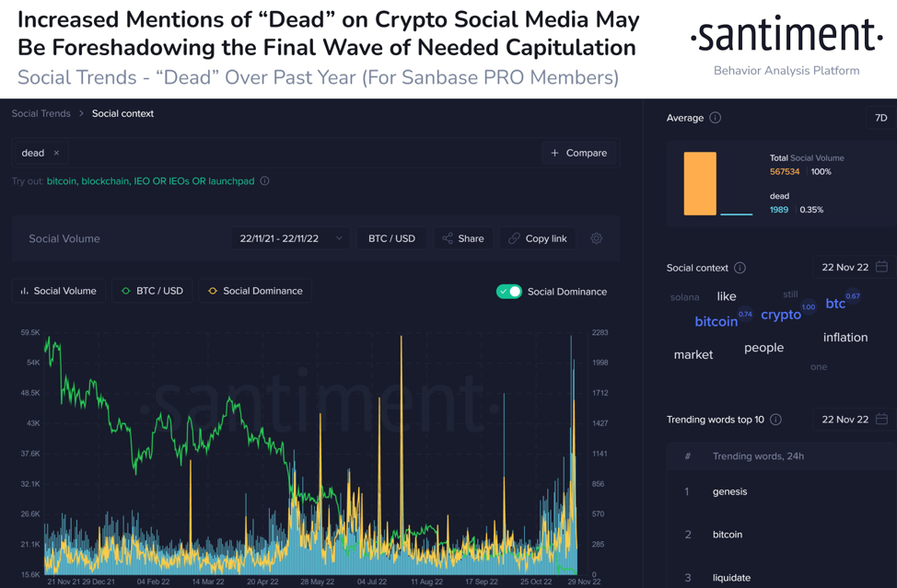897x588 pixels.
Task: Click the Trending words info icon
Action: click(775, 420)
